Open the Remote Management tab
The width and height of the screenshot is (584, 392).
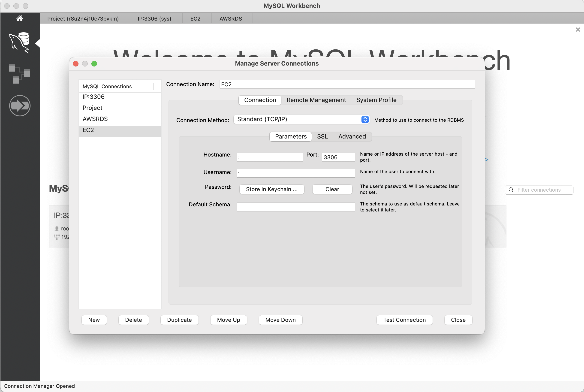coord(316,100)
